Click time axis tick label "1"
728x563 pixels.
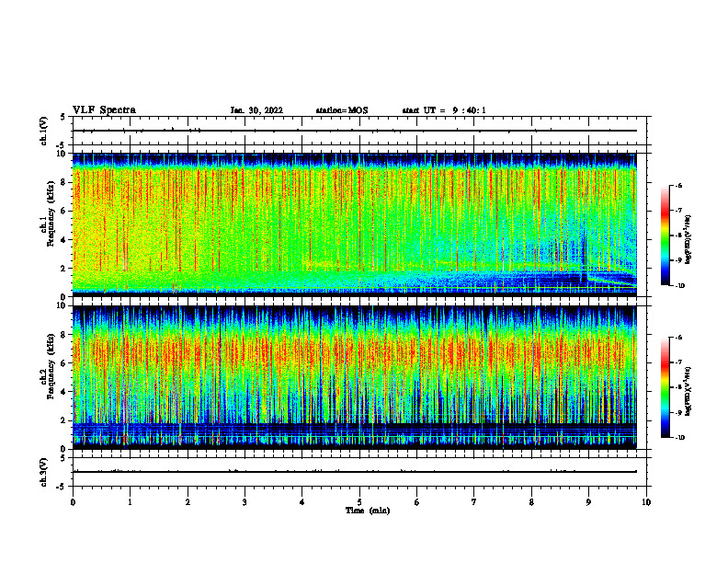coord(130,502)
